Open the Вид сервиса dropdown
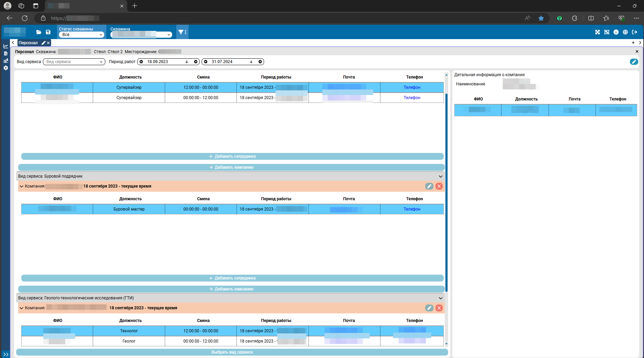 click(x=74, y=62)
